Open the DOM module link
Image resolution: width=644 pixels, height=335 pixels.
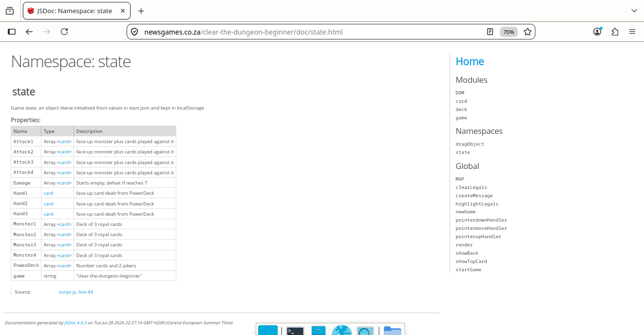(x=460, y=93)
